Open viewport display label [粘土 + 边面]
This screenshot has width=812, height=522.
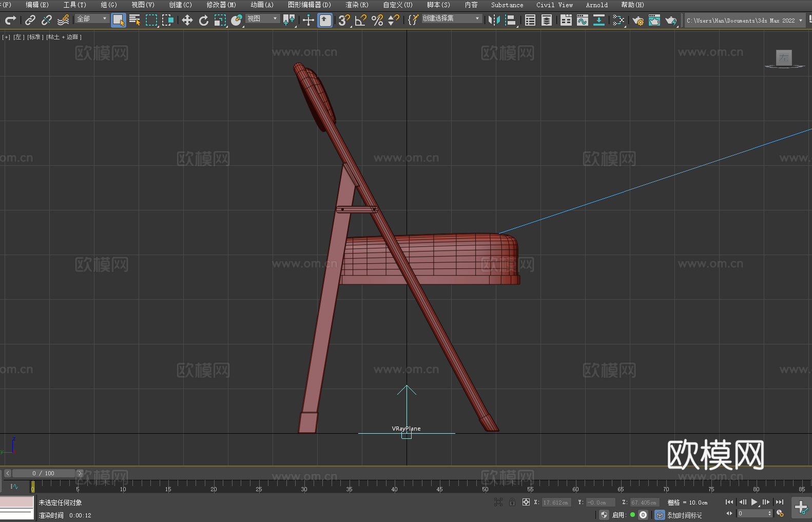(64, 37)
